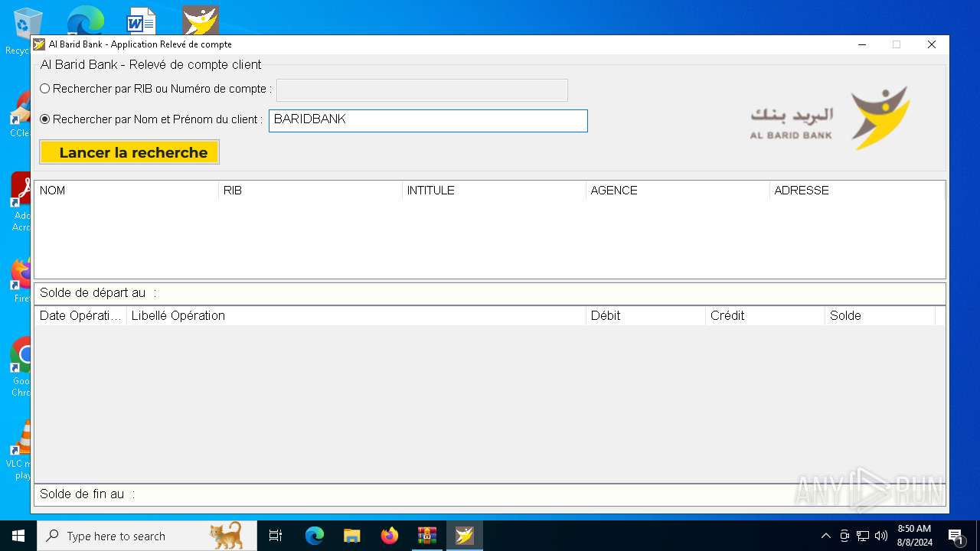Open the Windows Start menu
This screenshot has width=980, height=551.
tap(18, 536)
